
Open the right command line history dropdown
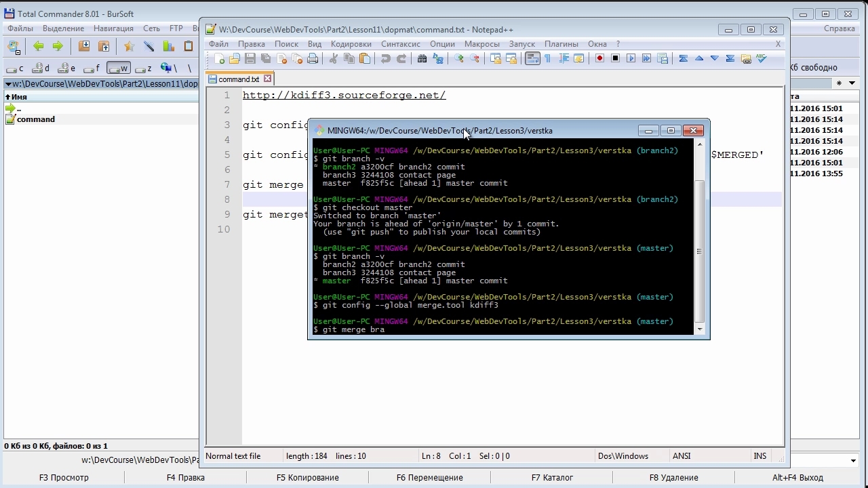pos(853,461)
